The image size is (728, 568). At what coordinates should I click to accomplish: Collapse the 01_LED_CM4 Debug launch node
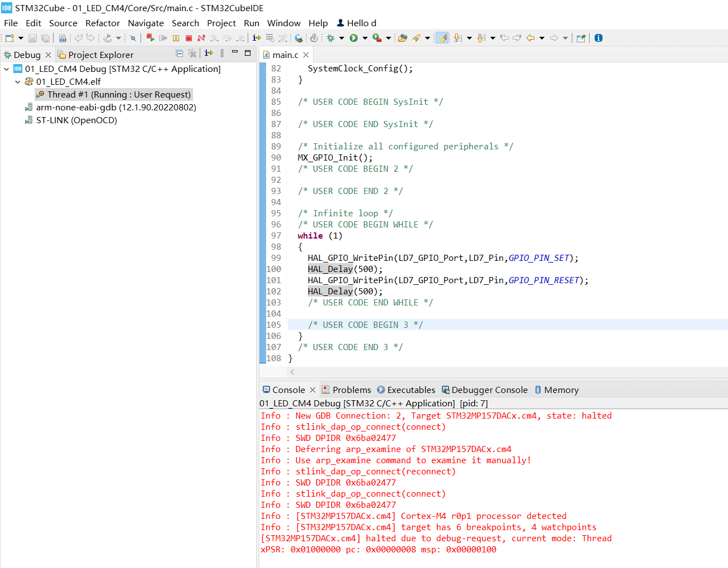[6, 69]
